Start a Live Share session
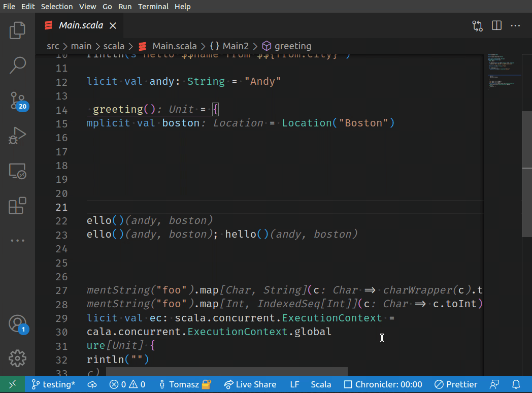Image resolution: width=532 pixels, height=393 pixels. click(x=250, y=384)
